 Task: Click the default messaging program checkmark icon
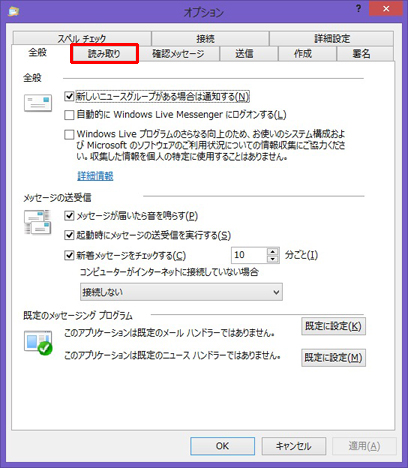pyautogui.click(x=38, y=343)
